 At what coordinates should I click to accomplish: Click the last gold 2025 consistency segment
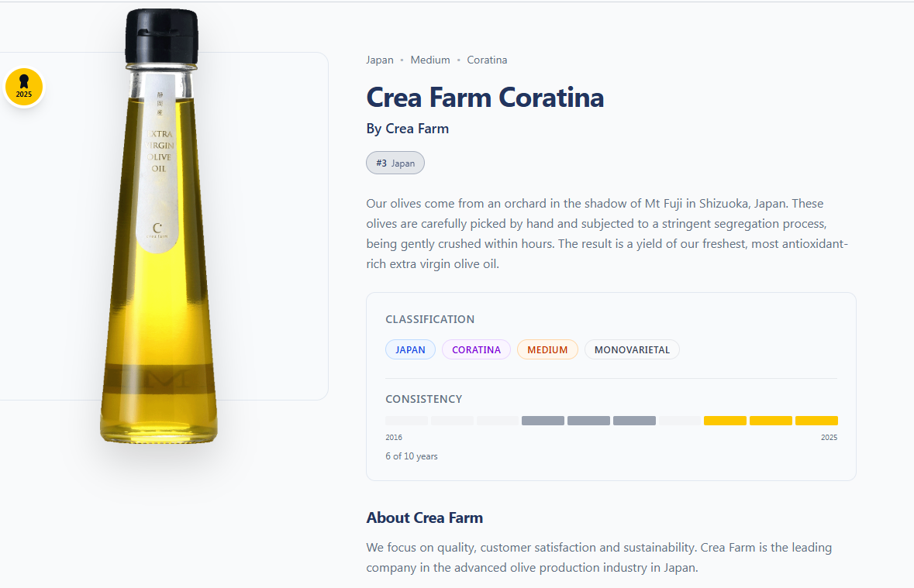pyautogui.click(x=816, y=421)
